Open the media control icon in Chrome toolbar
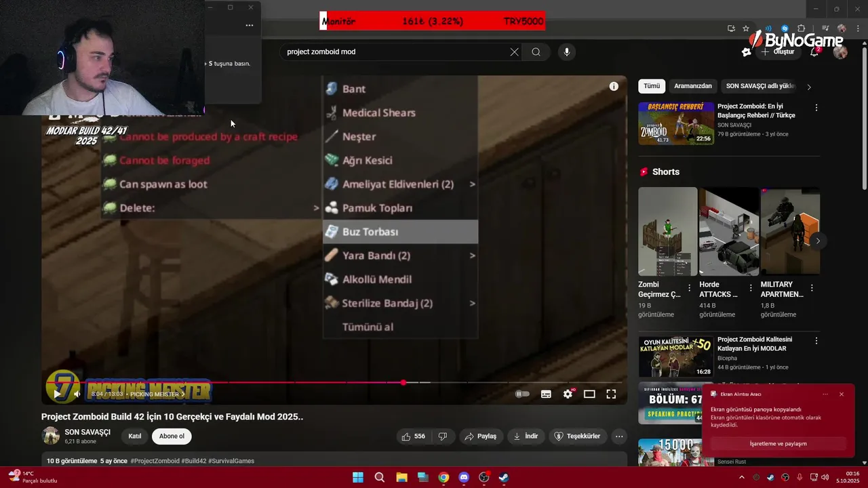The height and width of the screenshot is (488, 868). point(825,28)
